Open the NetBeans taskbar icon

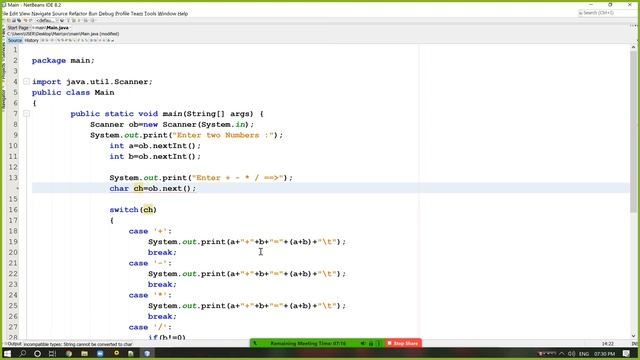147,353
